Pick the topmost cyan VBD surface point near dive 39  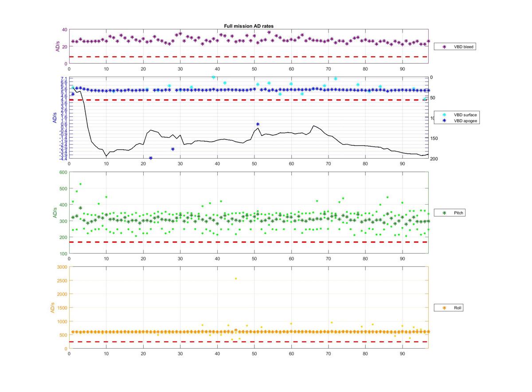coord(214,77)
